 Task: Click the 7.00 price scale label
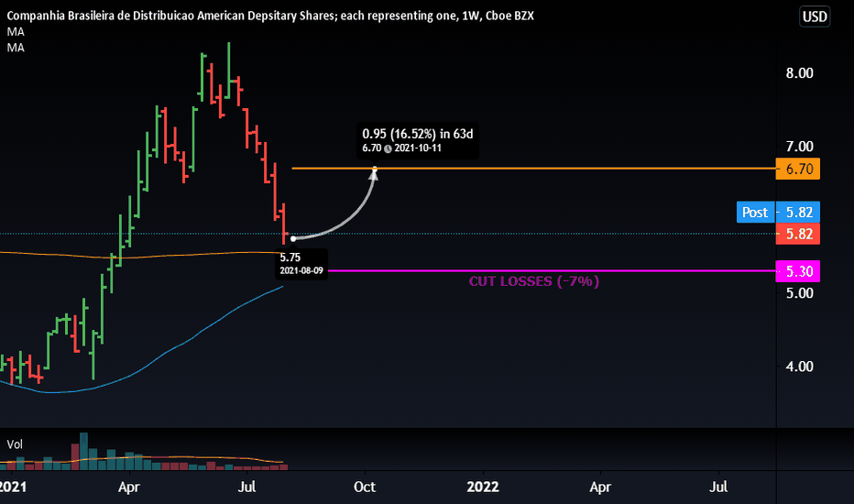point(799,146)
